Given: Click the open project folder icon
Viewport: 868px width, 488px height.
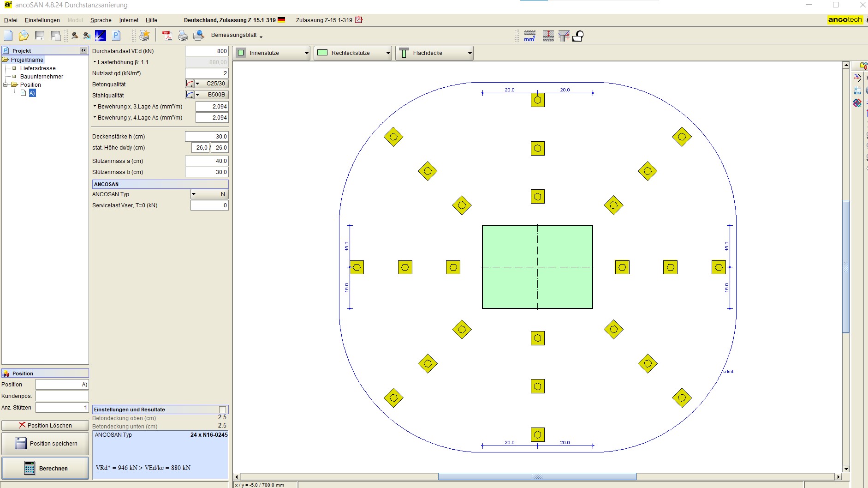Looking at the screenshot, I should point(24,36).
